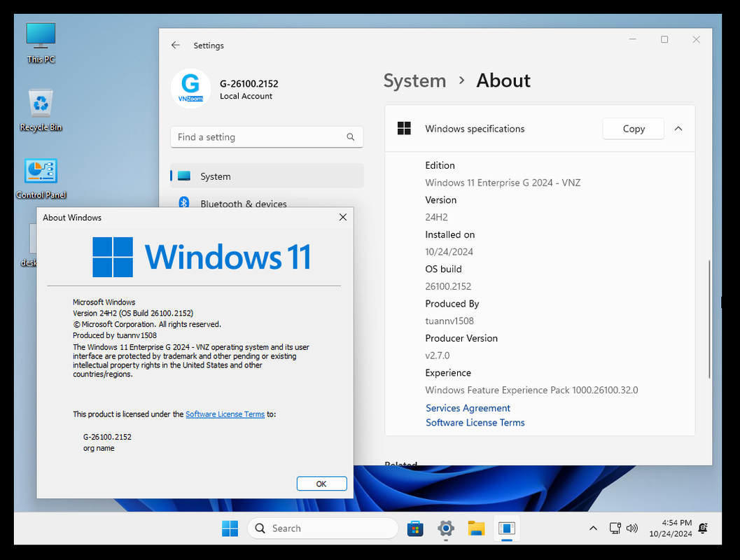Viewport: 740px width, 560px height.
Task: Close the Settings window
Action: pos(696,40)
